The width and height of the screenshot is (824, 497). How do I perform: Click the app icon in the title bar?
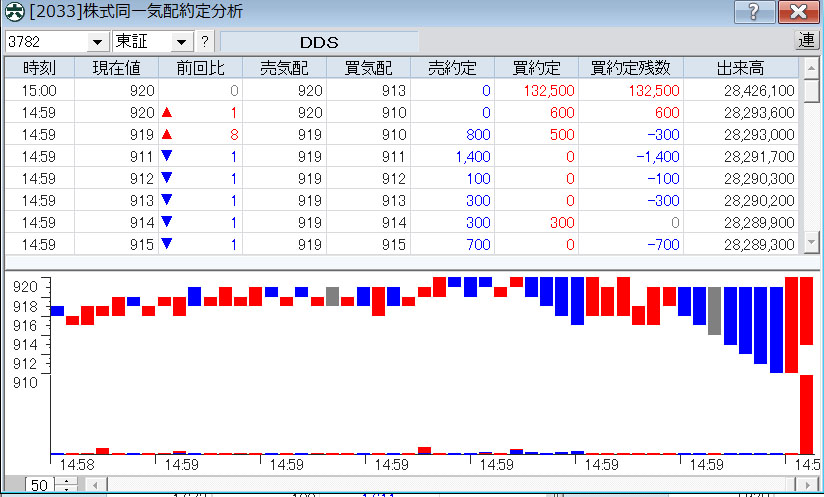14,12
